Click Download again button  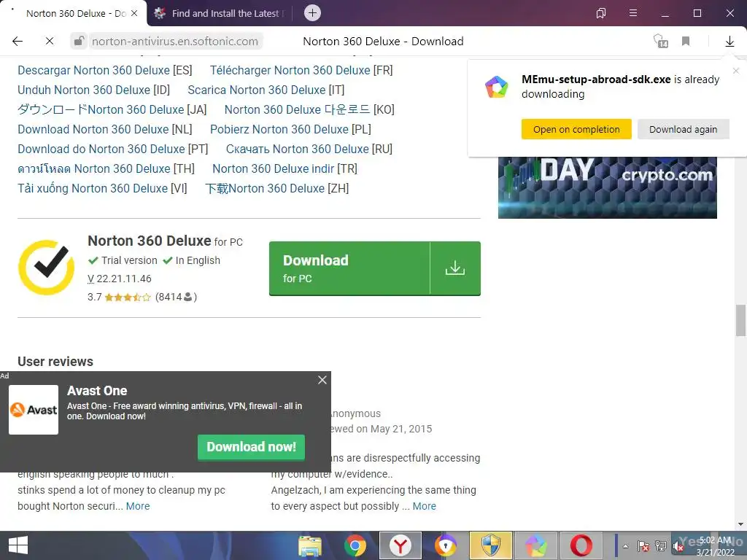(x=683, y=129)
